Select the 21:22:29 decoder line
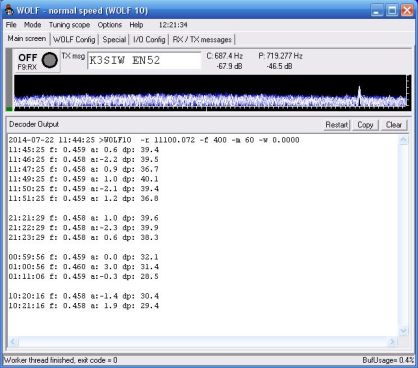The image size is (418, 368). (84, 228)
